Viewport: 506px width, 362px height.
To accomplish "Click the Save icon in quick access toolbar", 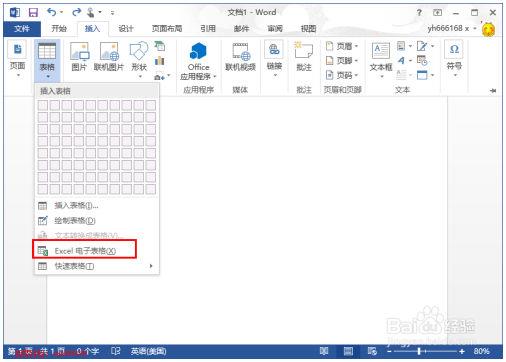I will pos(33,13).
